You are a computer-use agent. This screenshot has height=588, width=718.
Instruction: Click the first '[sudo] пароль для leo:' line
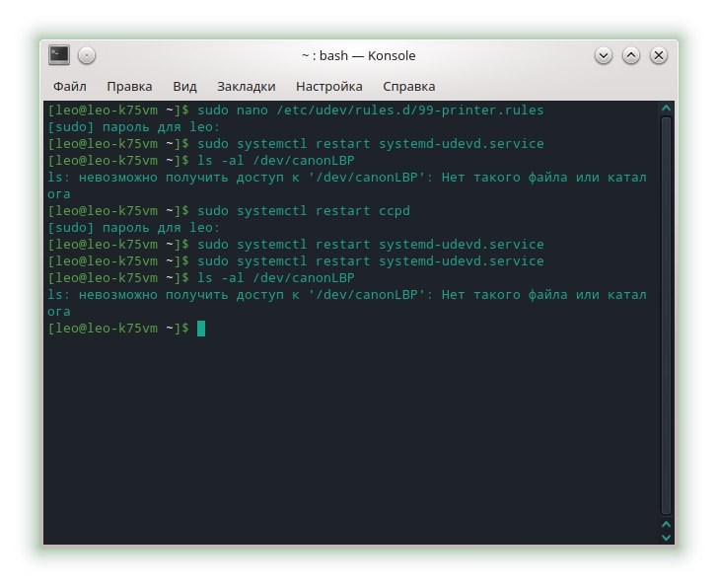pos(134,127)
